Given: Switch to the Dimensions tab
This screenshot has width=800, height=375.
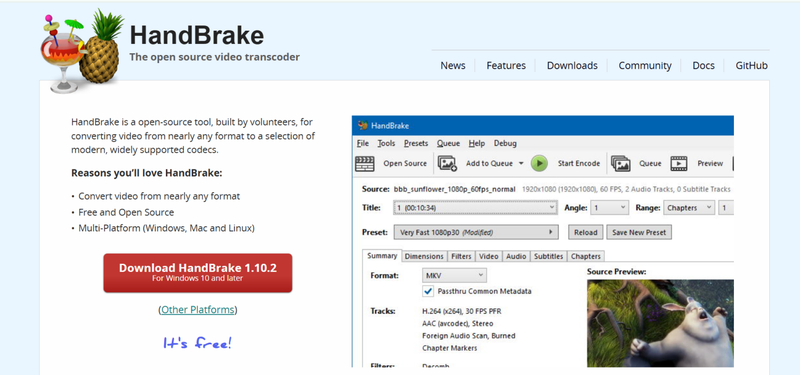Looking at the screenshot, I should 424,256.
